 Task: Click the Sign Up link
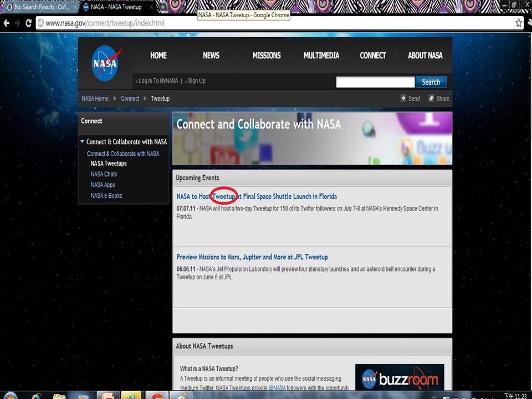click(x=196, y=81)
